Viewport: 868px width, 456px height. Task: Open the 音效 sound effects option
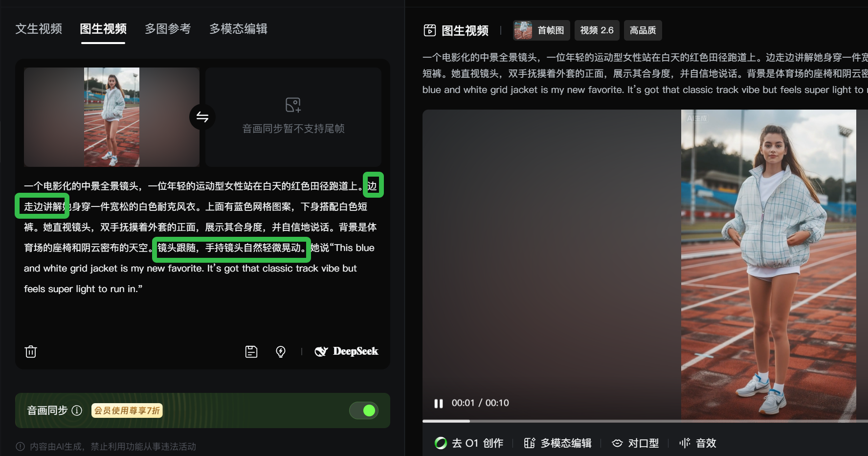[x=697, y=443]
